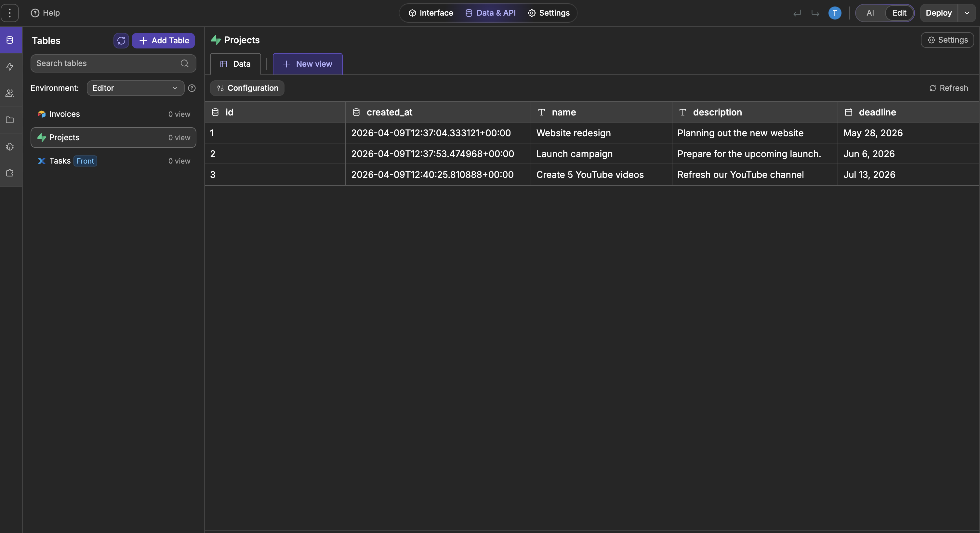
Task: Click the refresh tables icon button
Action: 121,40
